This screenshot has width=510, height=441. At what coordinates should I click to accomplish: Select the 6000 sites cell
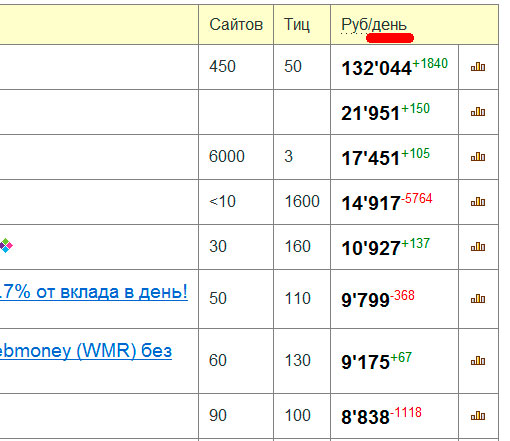point(227,156)
